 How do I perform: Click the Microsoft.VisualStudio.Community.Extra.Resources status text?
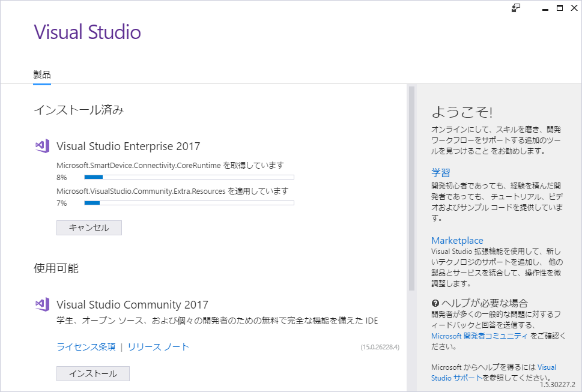pyautogui.click(x=172, y=191)
